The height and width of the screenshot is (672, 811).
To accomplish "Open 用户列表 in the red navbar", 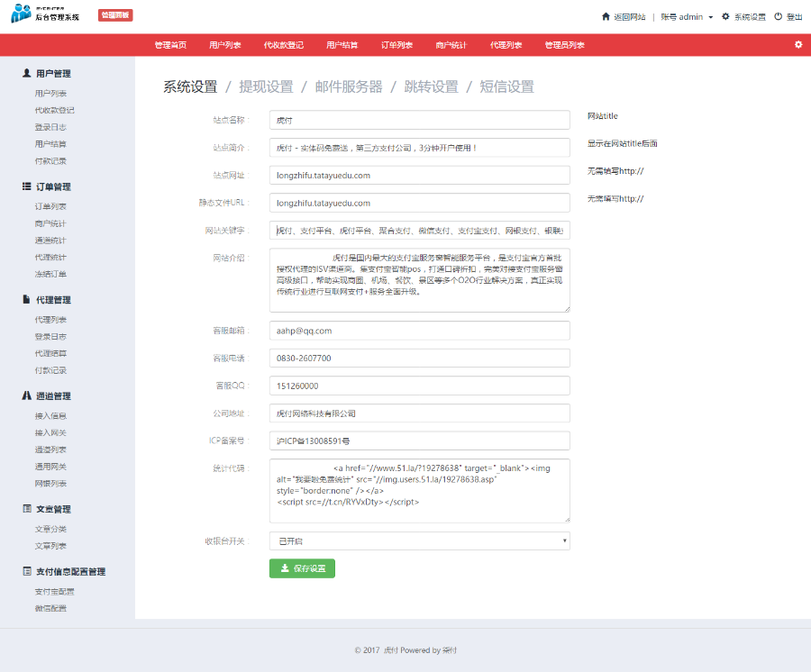I will click(x=225, y=45).
